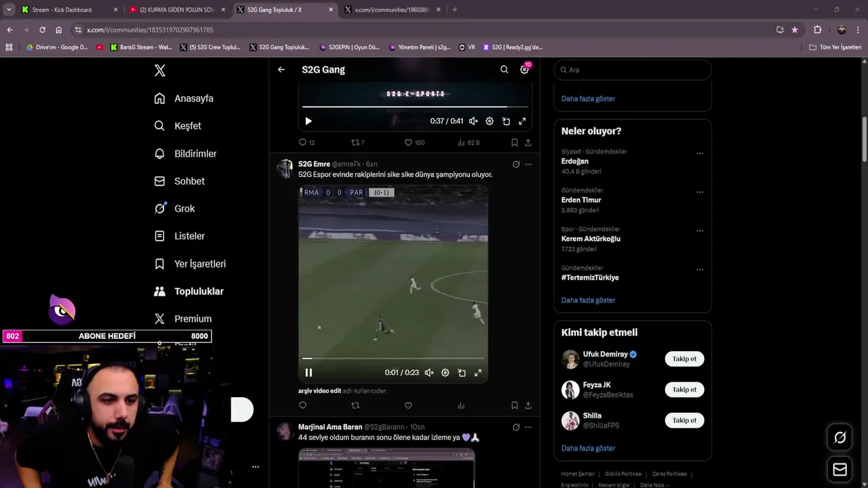
Task: Open Bildirimler notifications page
Action: [185, 154]
